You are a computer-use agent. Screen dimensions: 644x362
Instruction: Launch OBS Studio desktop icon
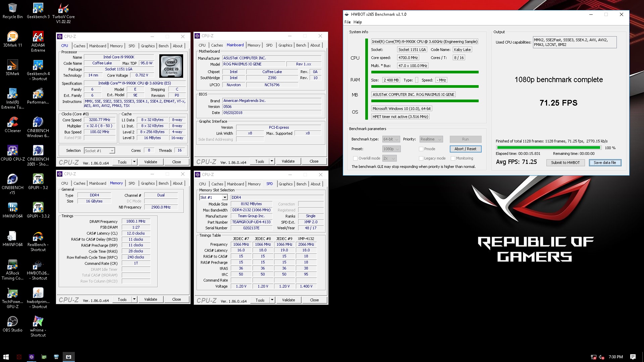12,324
